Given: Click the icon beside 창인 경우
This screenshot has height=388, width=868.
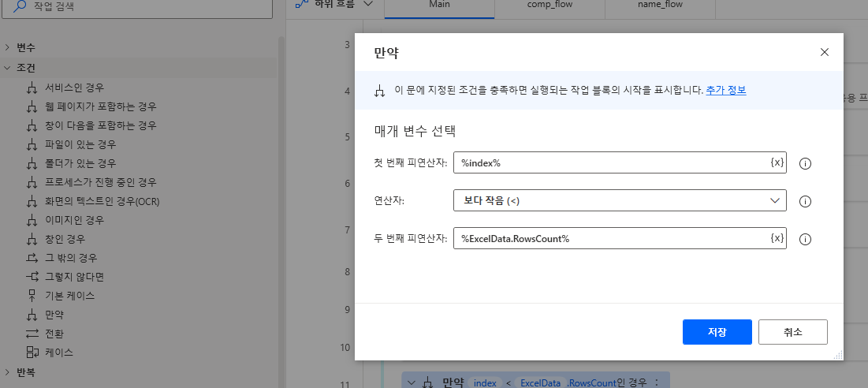Looking at the screenshot, I should click(x=32, y=239).
